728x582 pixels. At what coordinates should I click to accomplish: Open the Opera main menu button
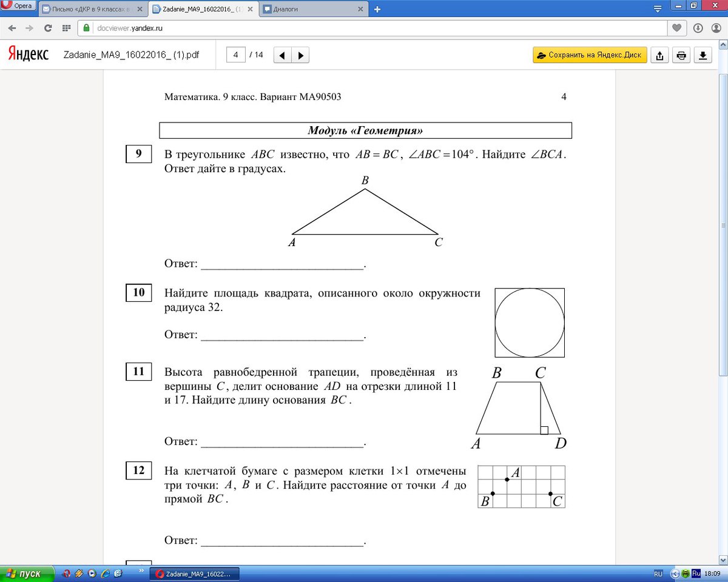click(19, 5)
